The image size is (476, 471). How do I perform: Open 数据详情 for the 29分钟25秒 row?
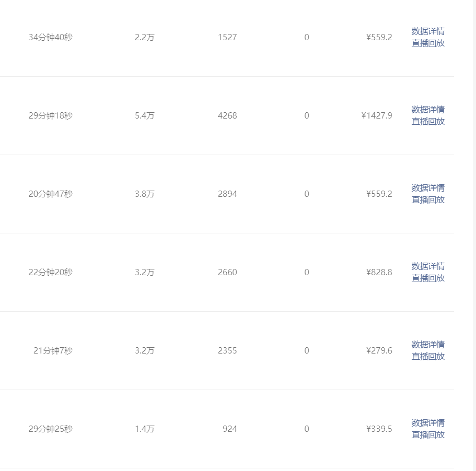click(428, 422)
